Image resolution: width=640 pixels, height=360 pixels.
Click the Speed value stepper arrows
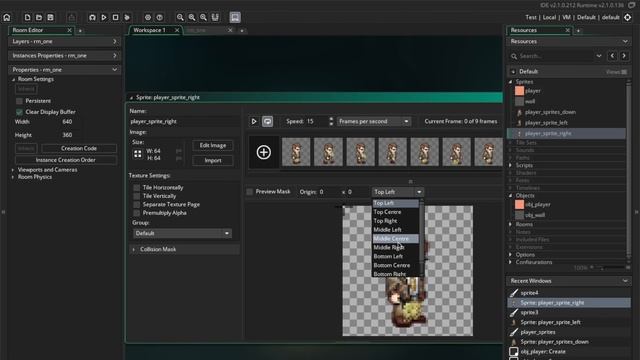[331, 122]
